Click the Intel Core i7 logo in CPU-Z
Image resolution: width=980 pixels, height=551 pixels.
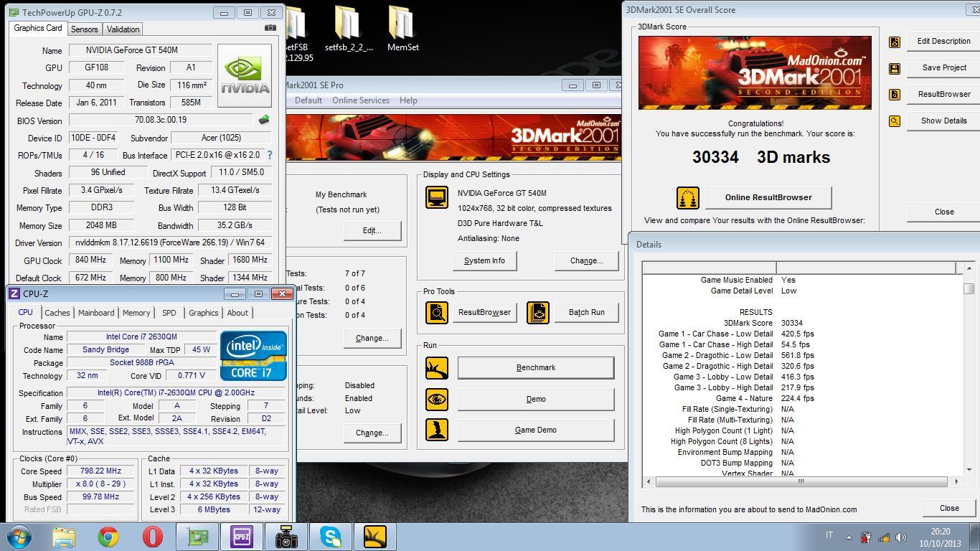[254, 355]
